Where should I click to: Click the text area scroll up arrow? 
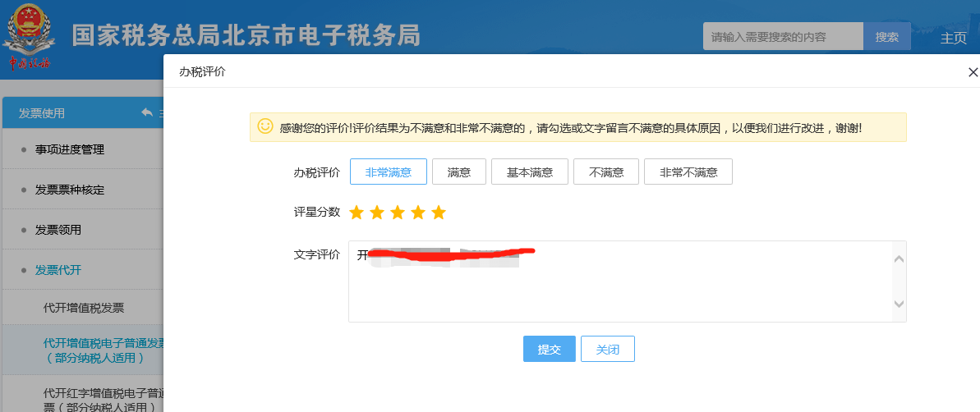click(899, 259)
